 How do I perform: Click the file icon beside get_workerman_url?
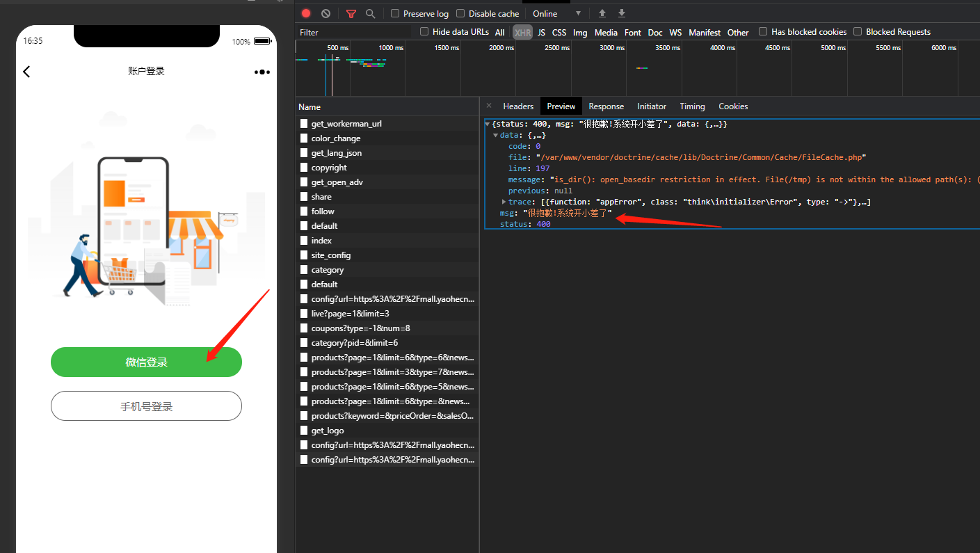point(304,123)
